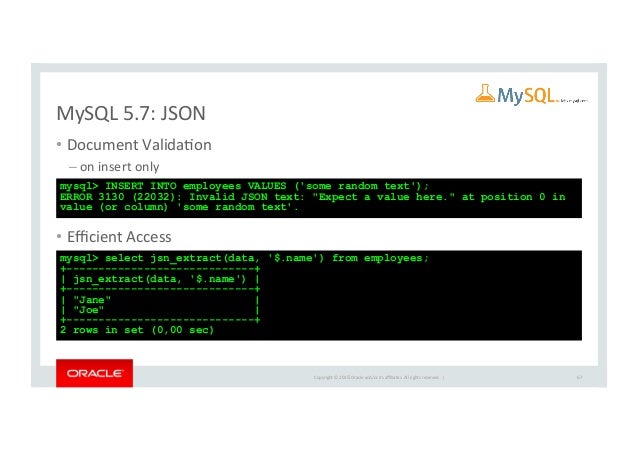Click the "2 rows in set" status line
638x451 pixels.
point(137,330)
